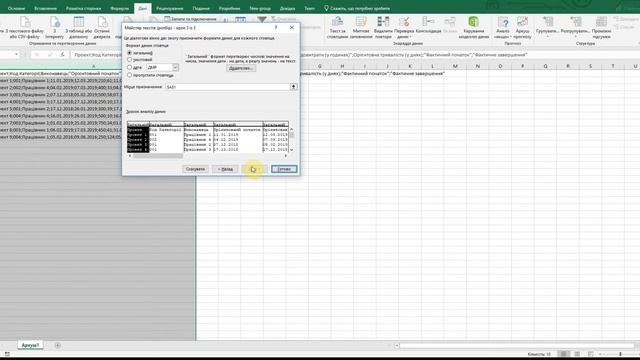This screenshot has width=640, height=360.
Task: Click From Table or Range icon
Action: coord(78,27)
